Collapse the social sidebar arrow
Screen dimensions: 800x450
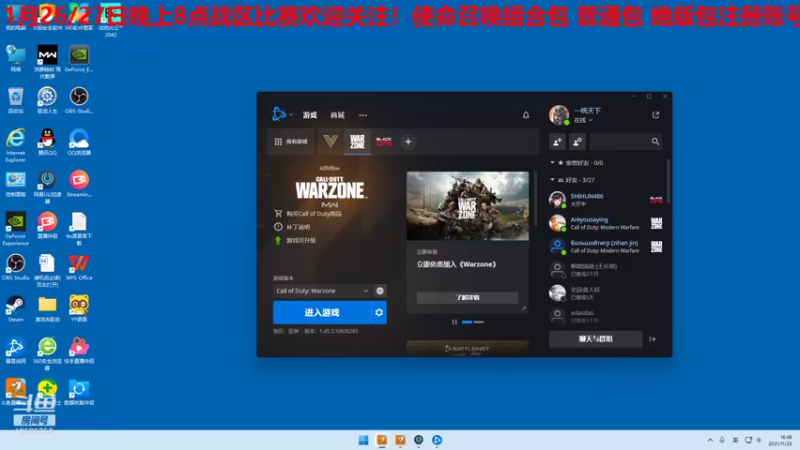click(x=653, y=339)
